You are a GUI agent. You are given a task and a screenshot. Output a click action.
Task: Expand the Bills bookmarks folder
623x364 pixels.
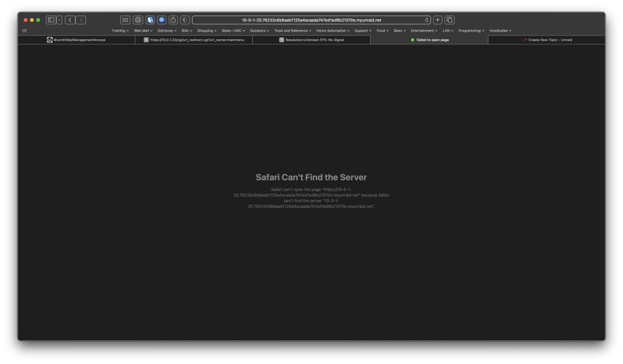(x=187, y=30)
